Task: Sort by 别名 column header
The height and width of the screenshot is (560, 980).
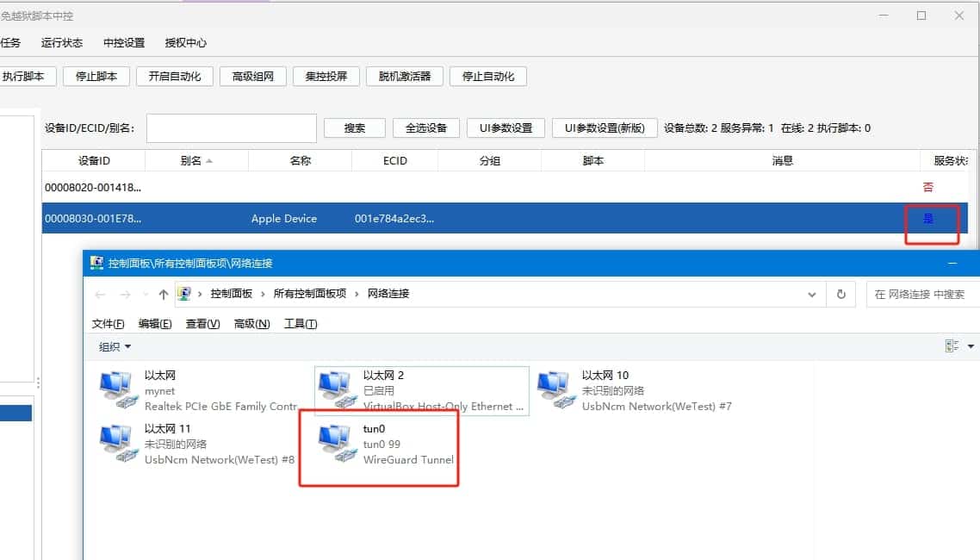Action: (196, 160)
